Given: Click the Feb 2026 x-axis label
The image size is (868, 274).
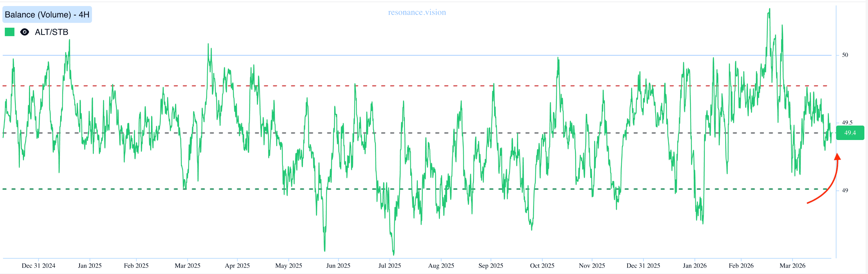Looking at the screenshot, I should point(741,266).
